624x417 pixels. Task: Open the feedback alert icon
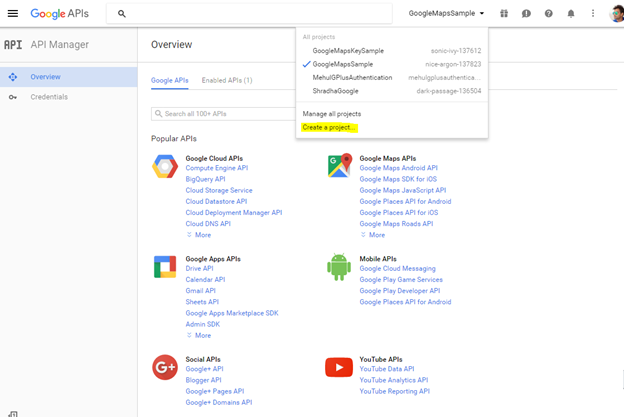pos(527,14)
